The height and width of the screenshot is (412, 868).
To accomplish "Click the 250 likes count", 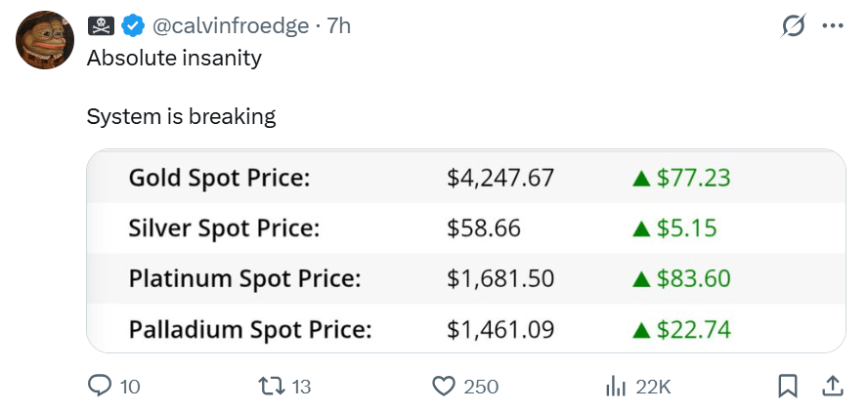I will coord(480,387).
